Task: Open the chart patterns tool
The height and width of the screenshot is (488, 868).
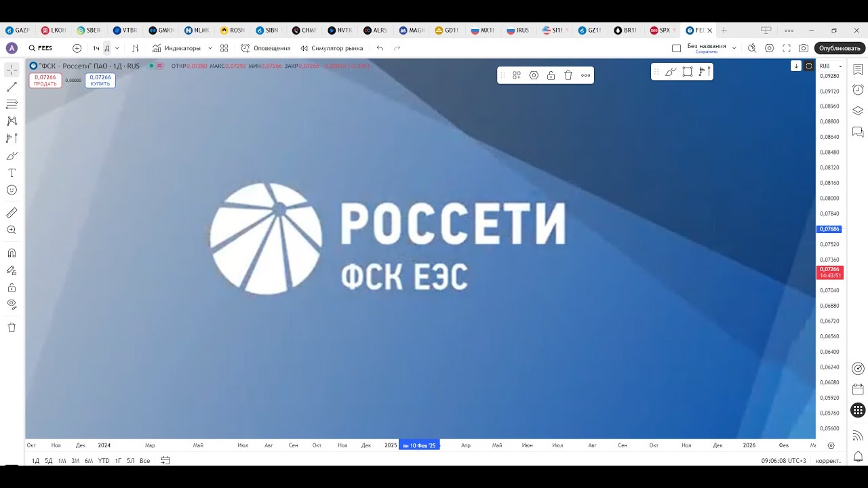Action: pos(12,121)
